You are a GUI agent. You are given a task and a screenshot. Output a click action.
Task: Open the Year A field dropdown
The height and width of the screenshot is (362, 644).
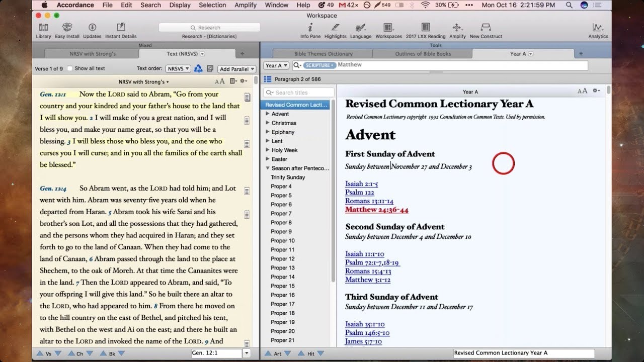pos(276,65)
